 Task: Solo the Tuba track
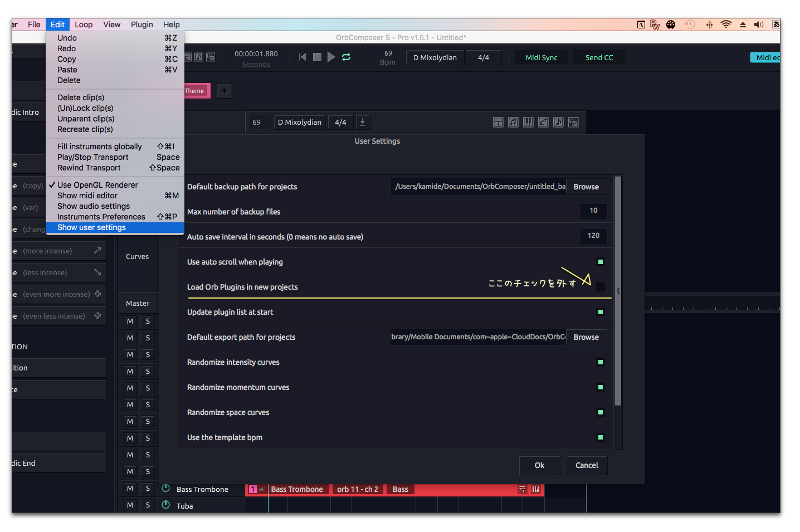pos(148,505)
